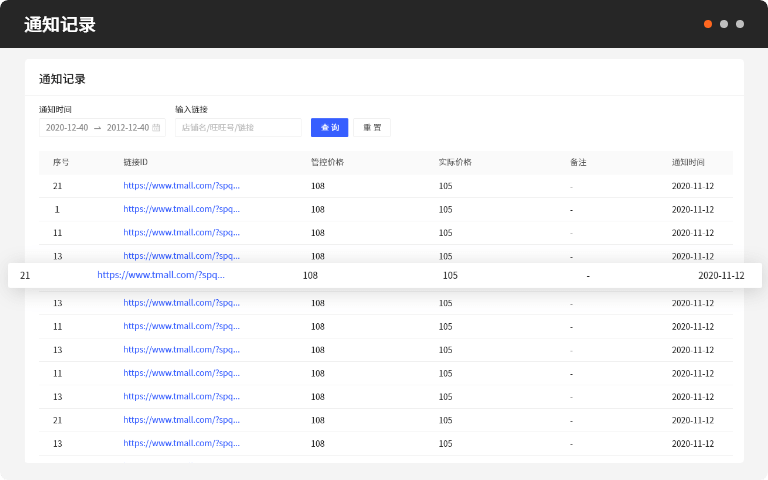Click the 输入链接 field label
This screenshot has height=480, width=768.
click(x=192, y=109)
